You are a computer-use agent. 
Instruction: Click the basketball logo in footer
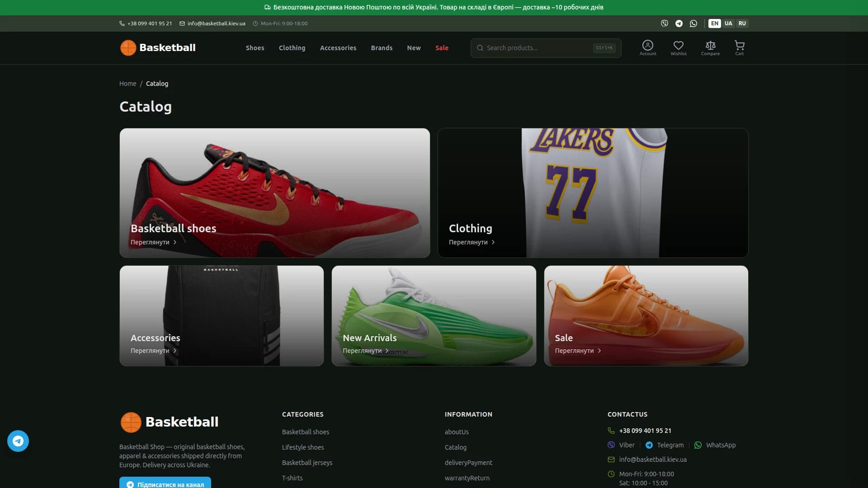(131, 422)
